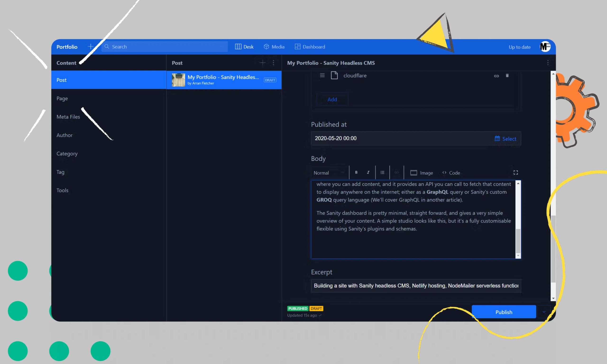This screenshot has width=607, height=364.
Task: Delete the cloudflare reference with trash icon
Action: (x=507, y=76)
